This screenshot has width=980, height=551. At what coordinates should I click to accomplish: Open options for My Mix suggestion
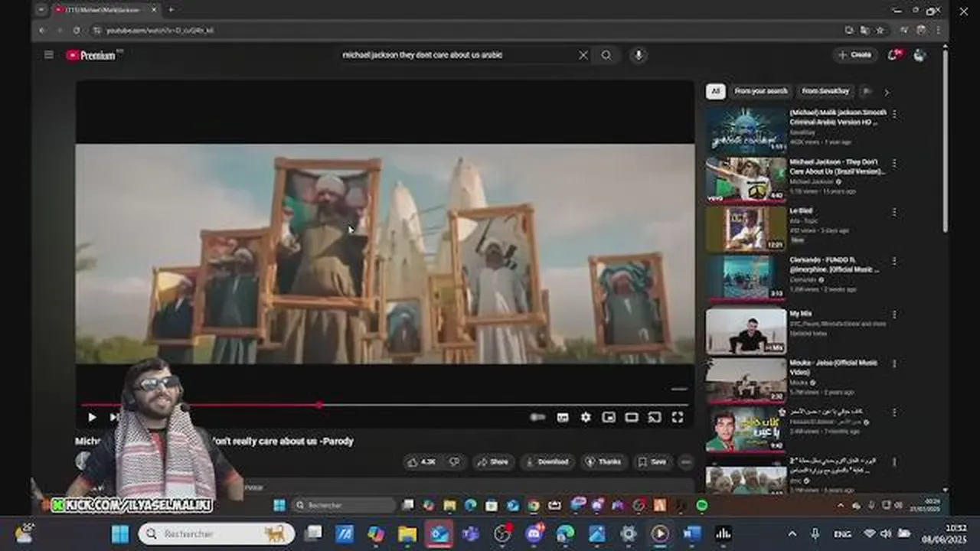pos(894,315)
